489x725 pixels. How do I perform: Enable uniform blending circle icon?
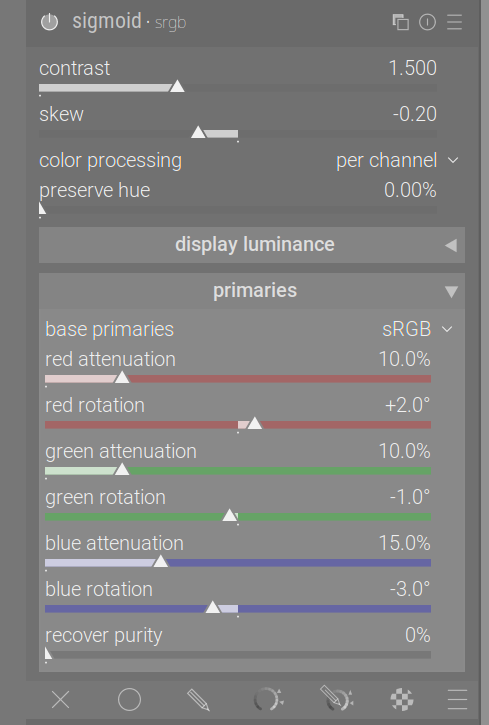pos(129,700)
